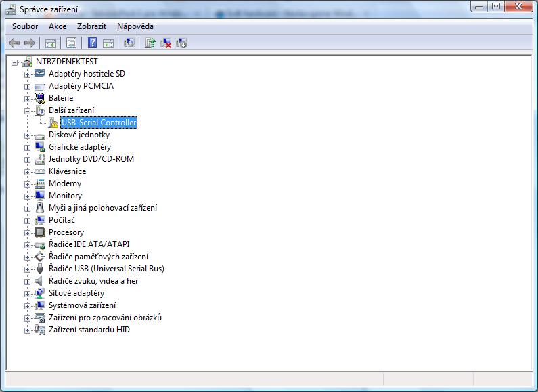Click the warning icon beside USB-Serial Controller
Image resolution: width=538 pixels, height=392 pixels.
tap(53, 123)
